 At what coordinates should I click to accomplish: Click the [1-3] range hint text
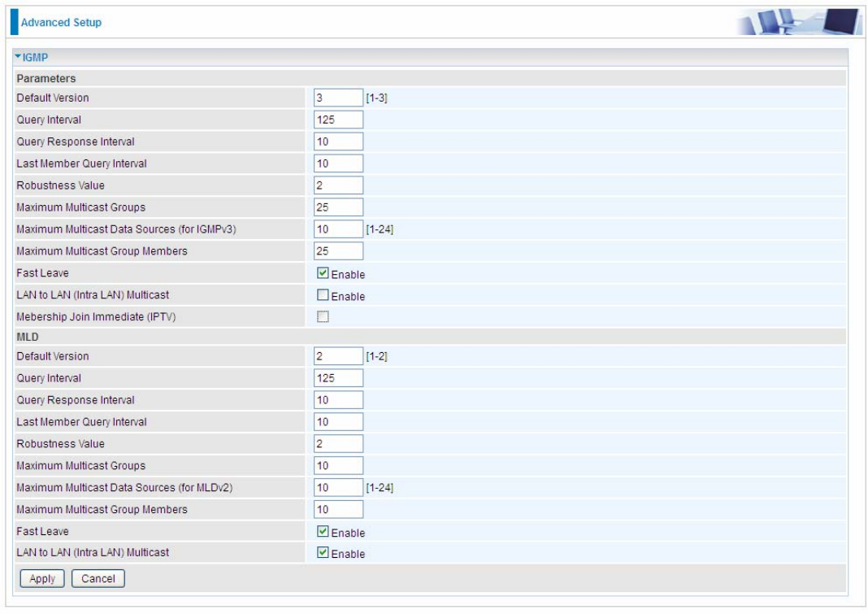click(376, 98)
